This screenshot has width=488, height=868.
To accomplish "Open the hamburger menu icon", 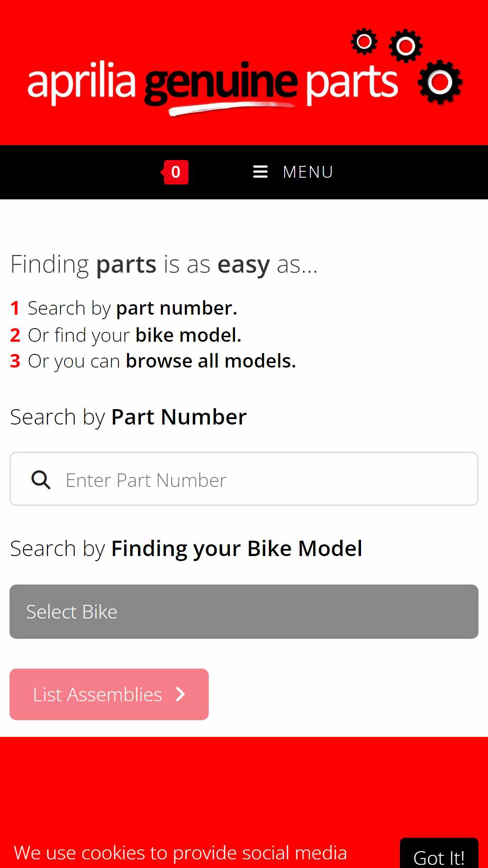I will pyautogui.click(x=260, y=172).
